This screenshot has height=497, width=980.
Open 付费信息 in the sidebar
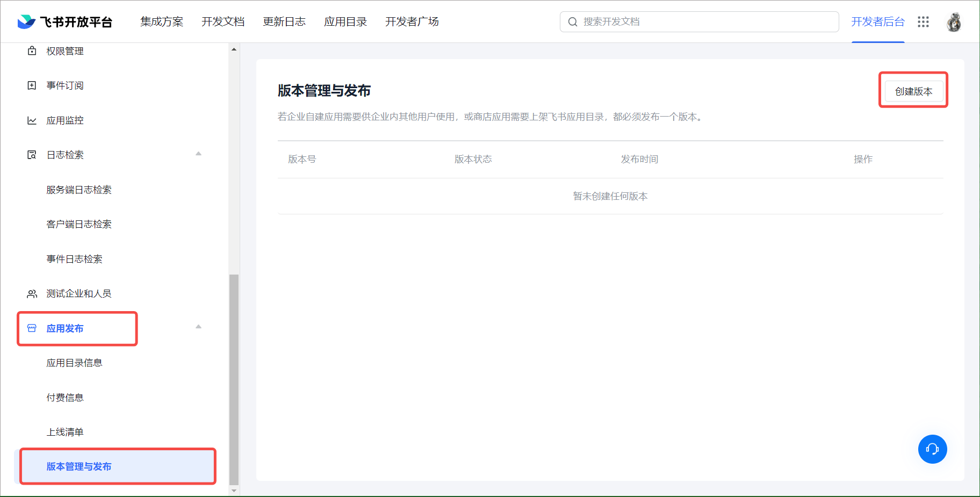[65, 398]
